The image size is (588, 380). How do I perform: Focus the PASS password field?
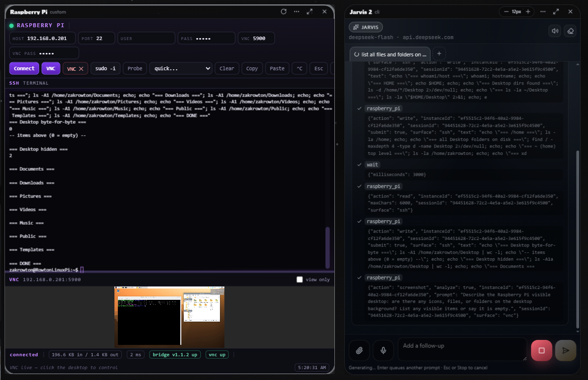click(206, 38)
